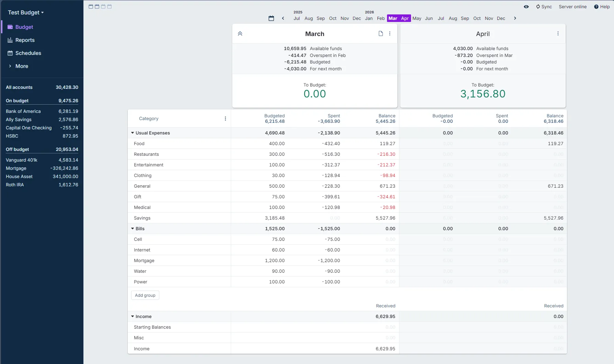
Task: Open March's budget notes document icon
Action: [x=380, y=34]
